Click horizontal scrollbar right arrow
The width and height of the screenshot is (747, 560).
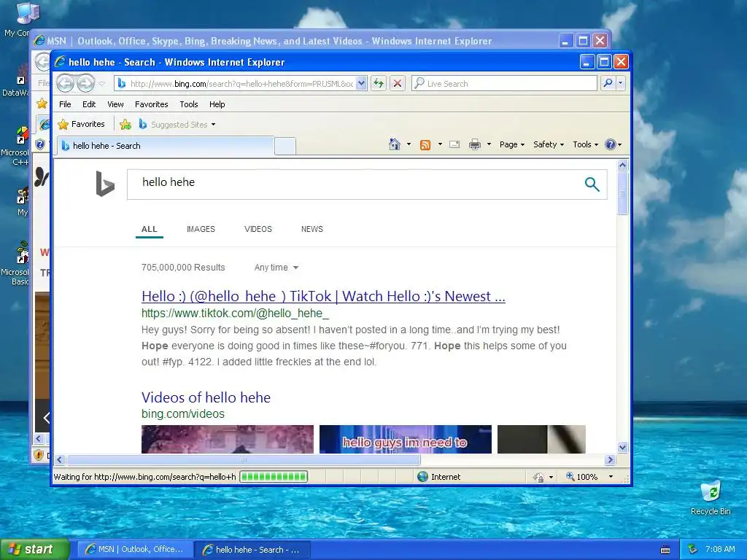coord(611,459)
